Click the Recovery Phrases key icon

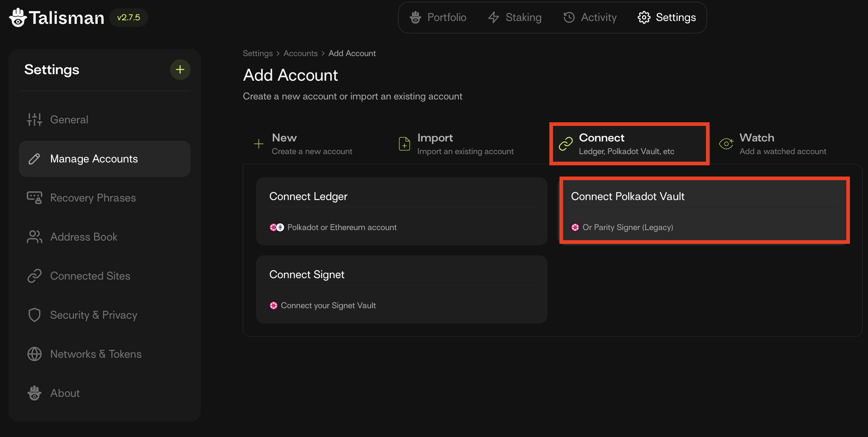[34, 198]
